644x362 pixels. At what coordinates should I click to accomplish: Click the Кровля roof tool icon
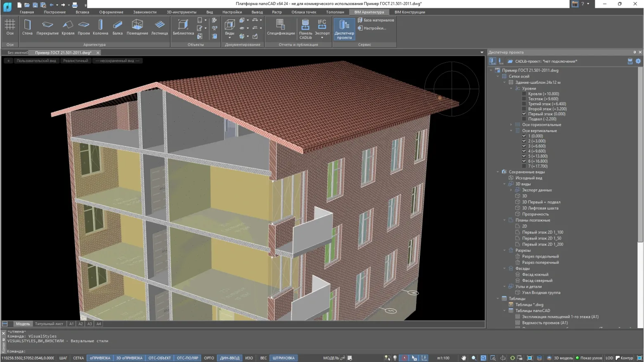[x=68, y=26]
